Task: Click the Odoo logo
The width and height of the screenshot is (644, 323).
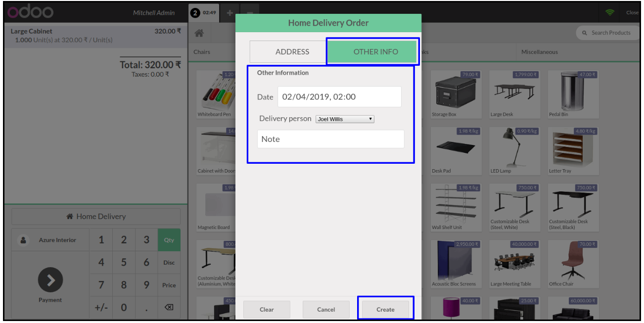Action: tap(31, 12)
